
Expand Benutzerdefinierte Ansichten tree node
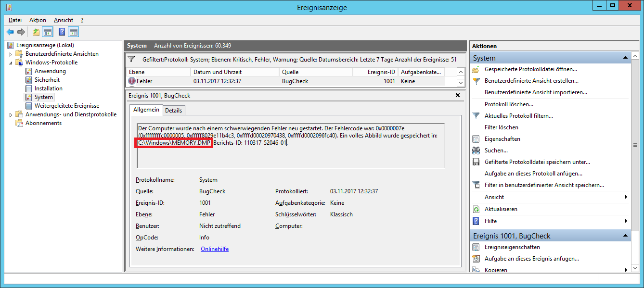(x=11, y=54)
